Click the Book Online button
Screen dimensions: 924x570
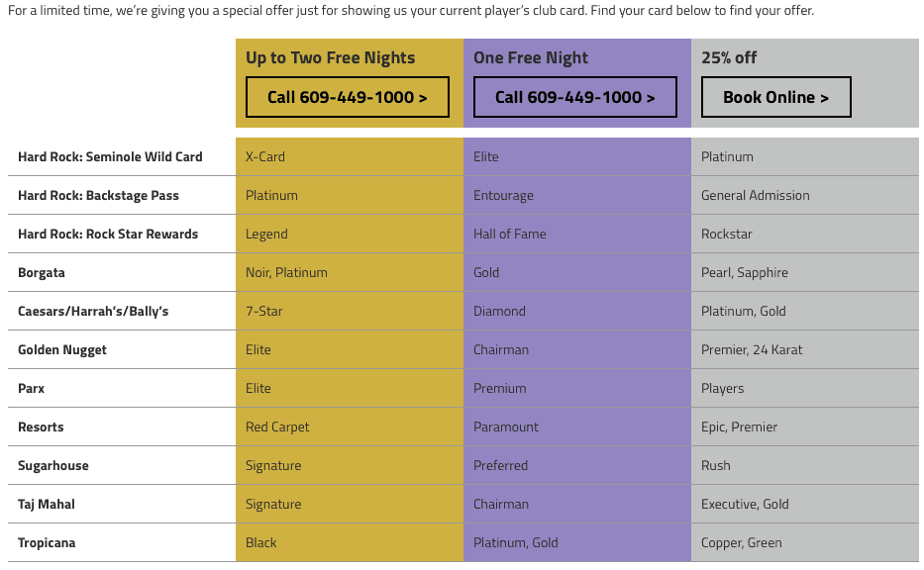(776, 97)
